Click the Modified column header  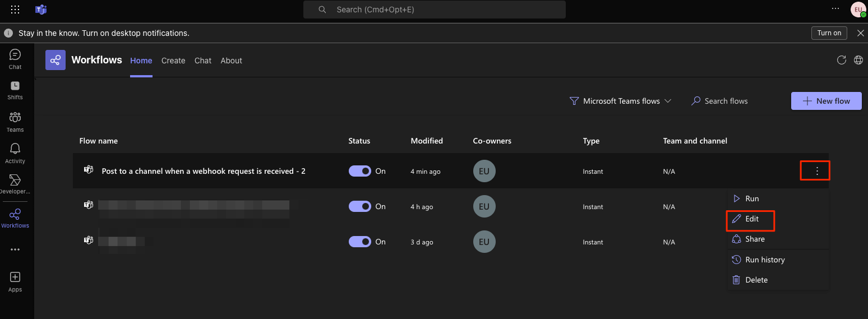tap(427, 141)
